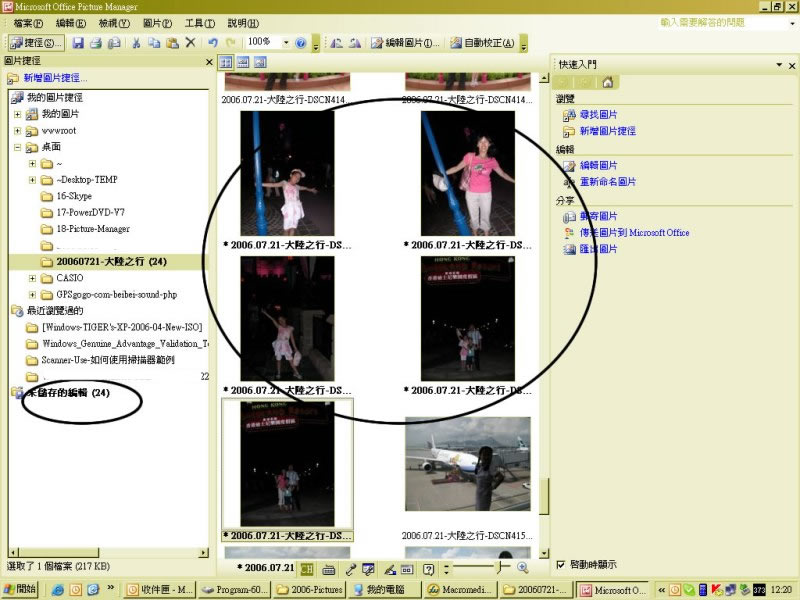This screenshot has height=600, width=800.
Task: Click the IME handwriting pen icon
Action: [x=390, y=569]
